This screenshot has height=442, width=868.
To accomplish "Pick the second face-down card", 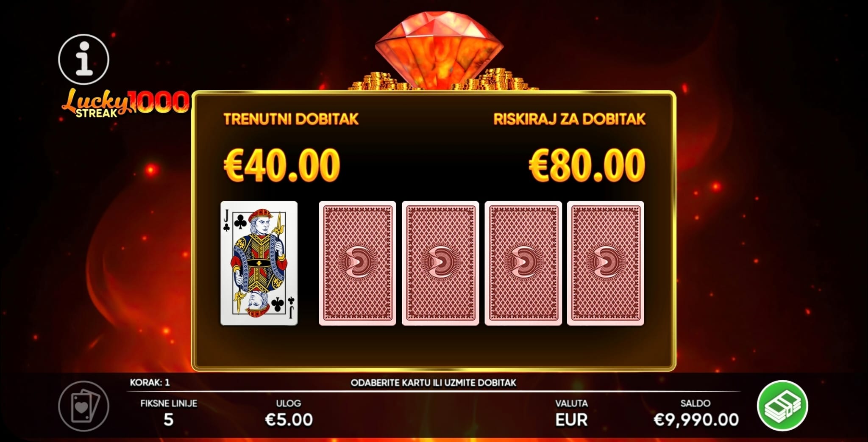I will tap(440, 263).
